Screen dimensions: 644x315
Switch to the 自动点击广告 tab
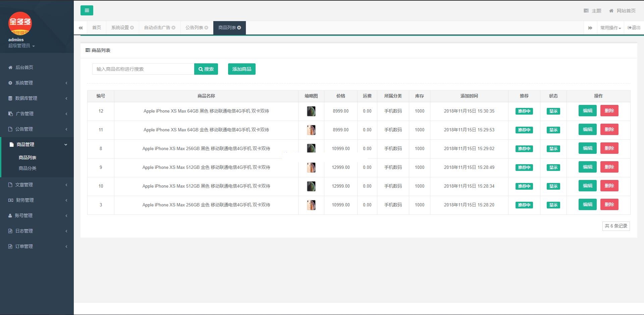(157, 28)
